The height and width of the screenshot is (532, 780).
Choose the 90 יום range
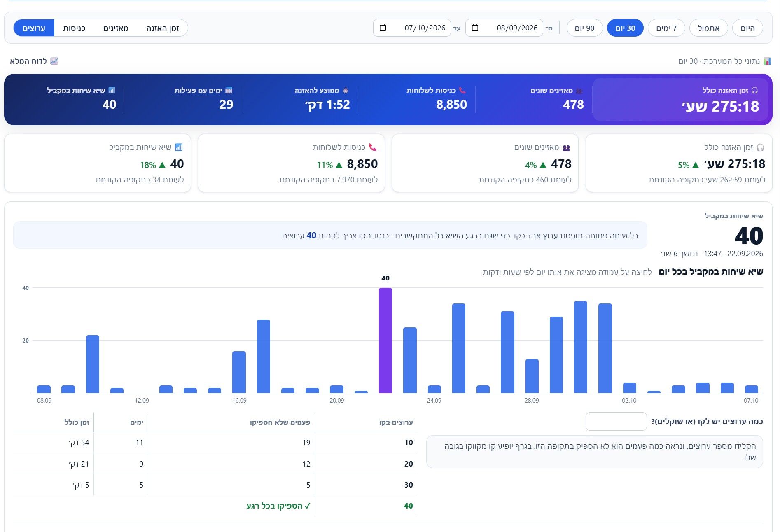(x=584, y=28)
